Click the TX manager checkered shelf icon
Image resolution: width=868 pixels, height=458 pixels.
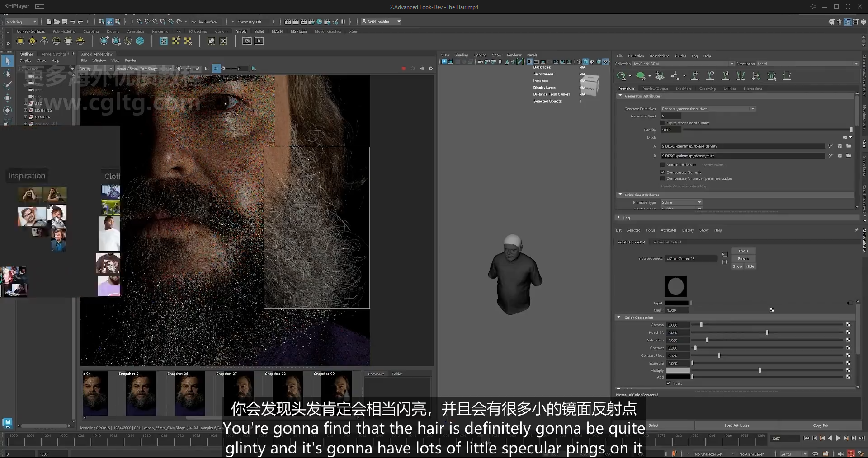[164, 41]
